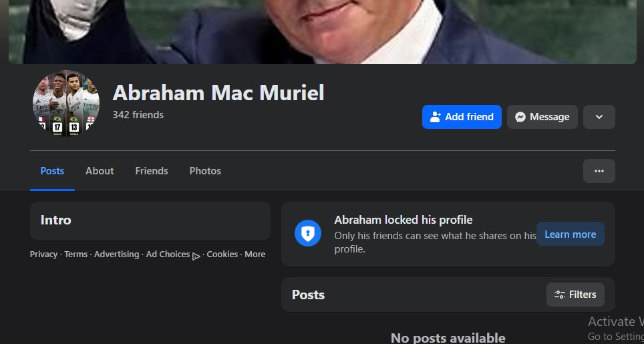The height and width of the screenshot is (344, 644).
Task: Go to the Friends tab
Action: tap(152, 171)
